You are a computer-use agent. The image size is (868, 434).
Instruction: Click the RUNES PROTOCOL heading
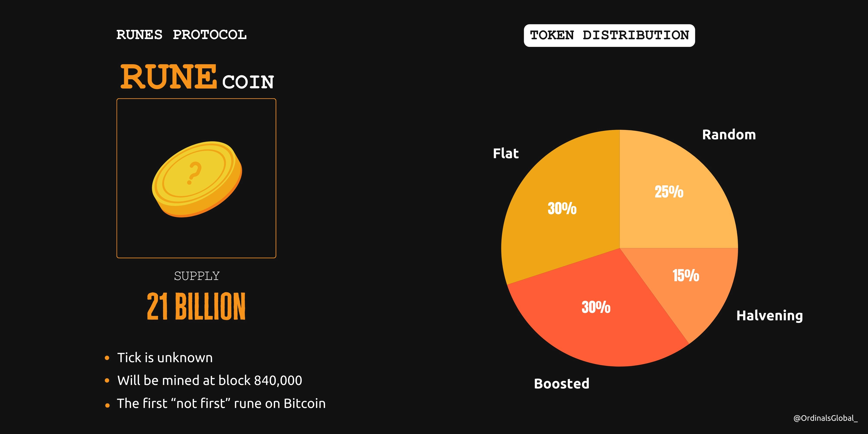(x=181, y=35)
